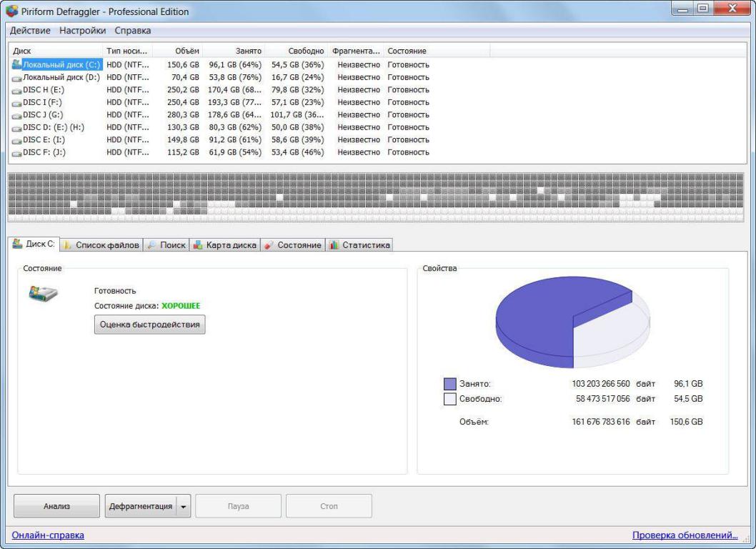Click the Проверка обновлений link
Viewport: 756px width, 549px height.
pyautogui.click(x=685, y=535)
